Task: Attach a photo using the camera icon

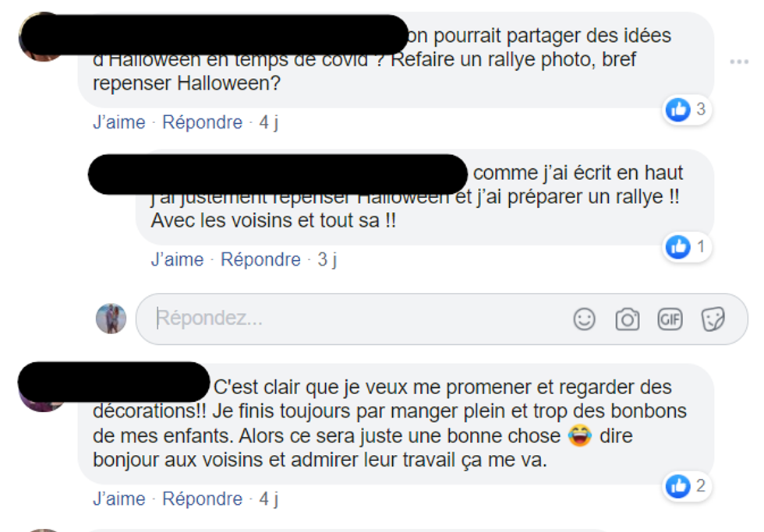Action: pos(627,320)
